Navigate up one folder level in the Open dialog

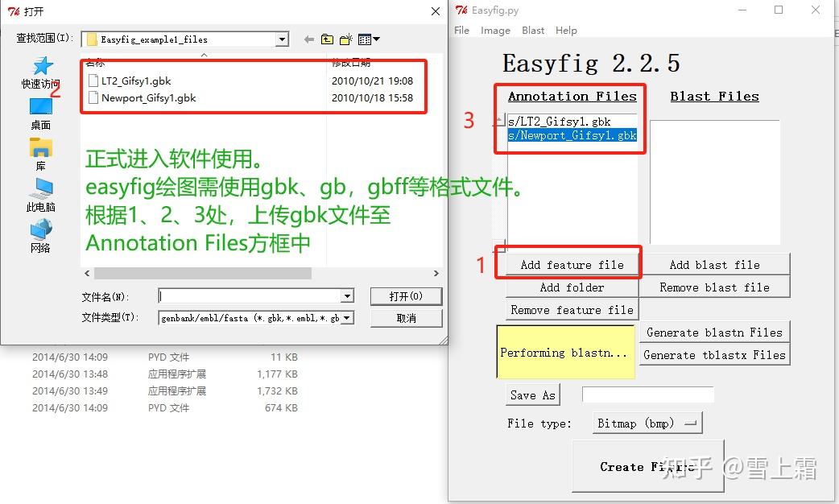[x=327, y=39]
